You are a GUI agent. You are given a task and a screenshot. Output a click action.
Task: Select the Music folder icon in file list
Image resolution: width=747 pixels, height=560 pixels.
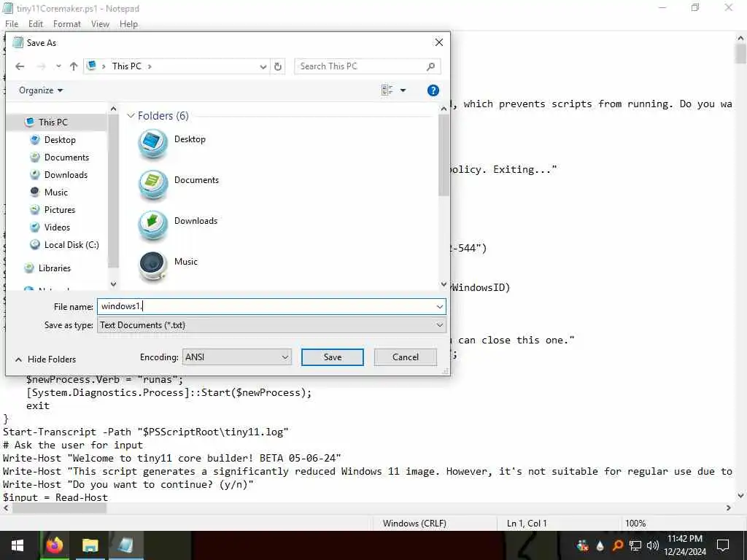point(153,265)
